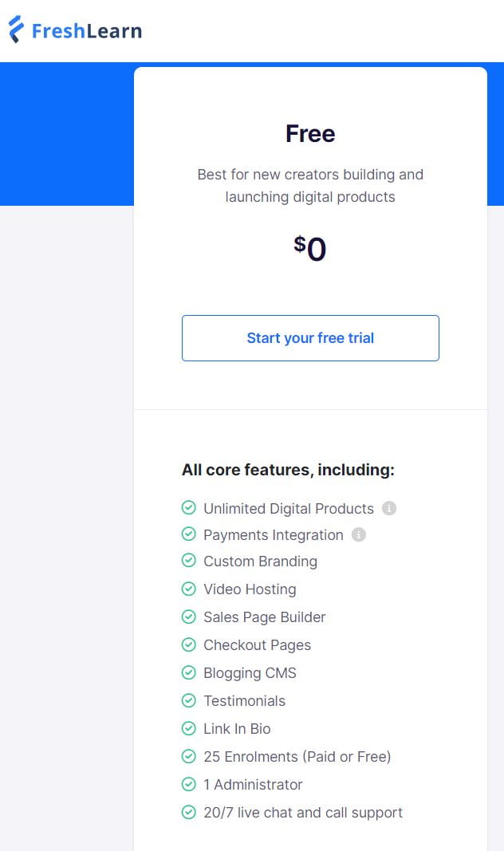This screenshot has height=851, width=504.
Task: Click the checkmark near 25 Enrolments
Action: click(x=189, y=756)
